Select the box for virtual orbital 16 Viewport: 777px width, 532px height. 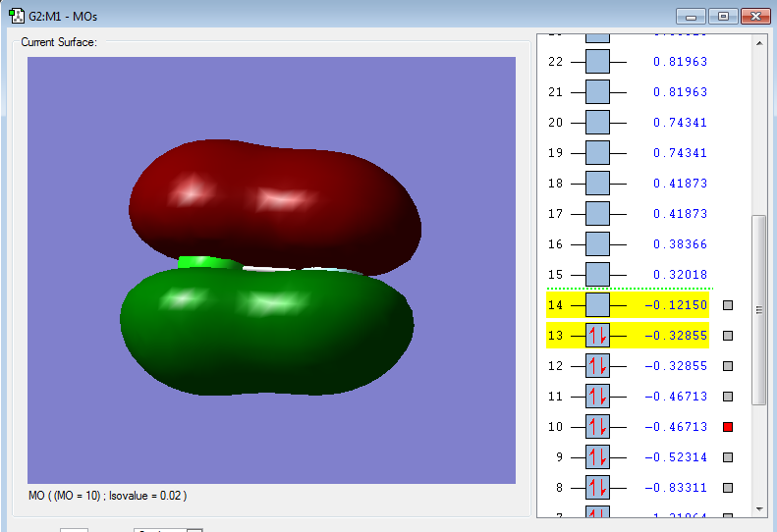pyautogui.click(x=597, y=244)
